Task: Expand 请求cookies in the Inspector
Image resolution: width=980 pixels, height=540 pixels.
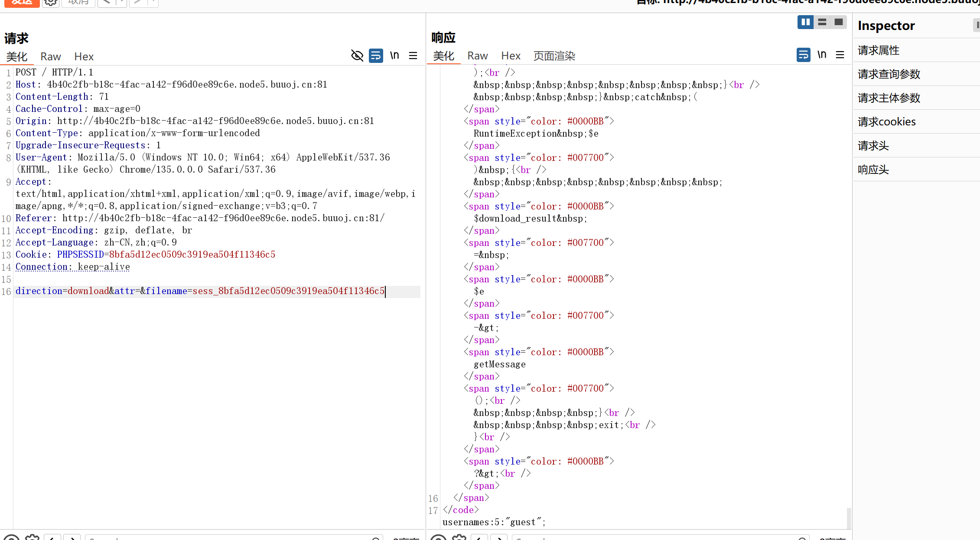Action: pyautogui.click(x=887, y=122)
